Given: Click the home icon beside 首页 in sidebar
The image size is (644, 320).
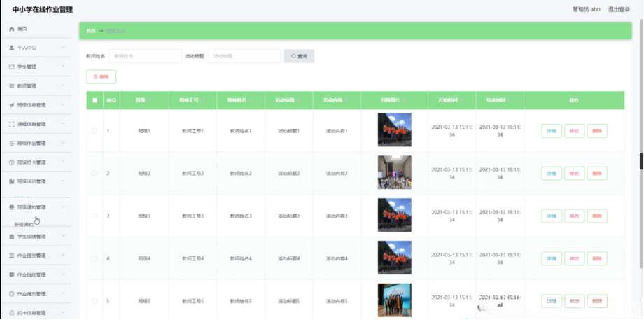Looking at the screenshot, I should (x=11, y=29).
